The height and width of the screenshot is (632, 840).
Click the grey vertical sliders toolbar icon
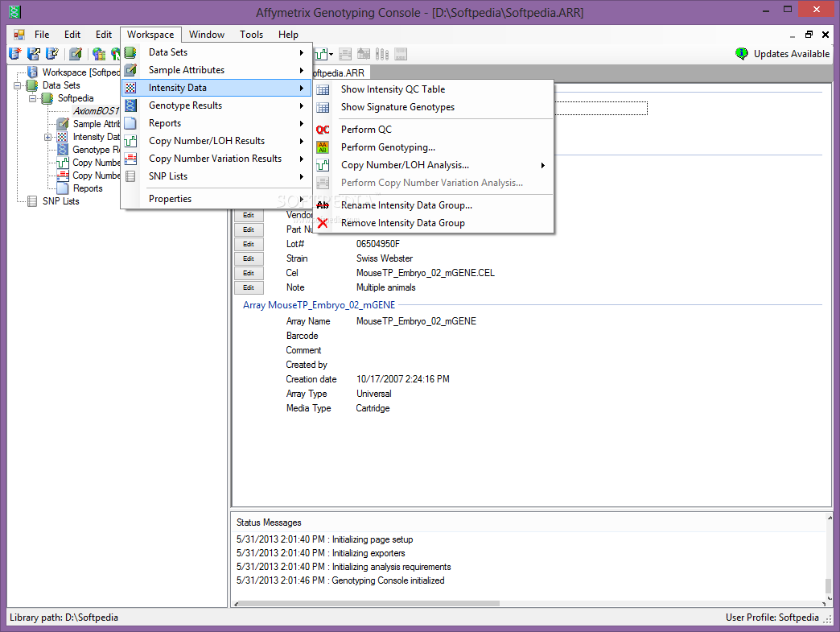click(382, 54)
